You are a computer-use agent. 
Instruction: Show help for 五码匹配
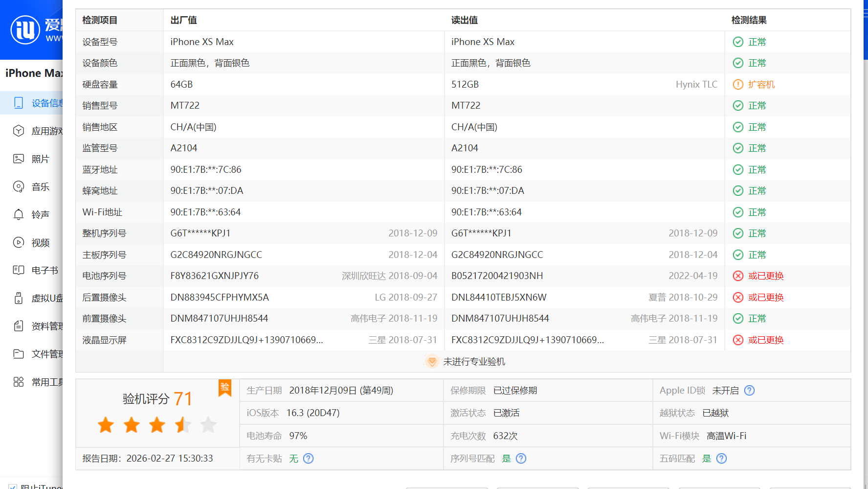(721, 459)
